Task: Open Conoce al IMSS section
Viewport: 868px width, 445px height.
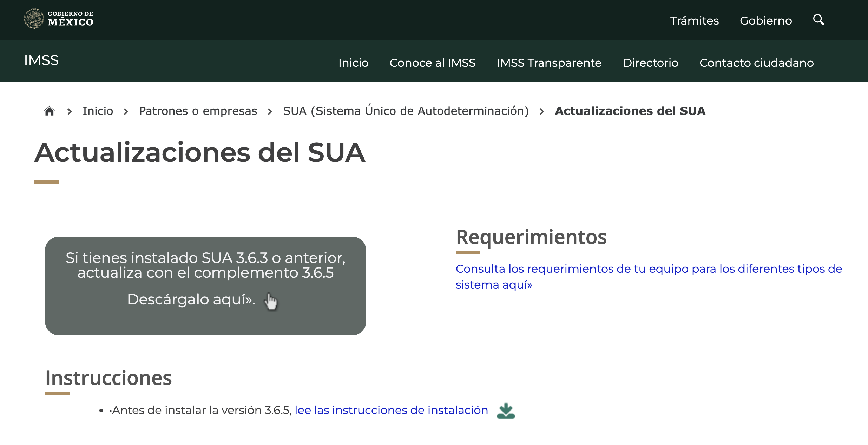Action: coord(432,63)
